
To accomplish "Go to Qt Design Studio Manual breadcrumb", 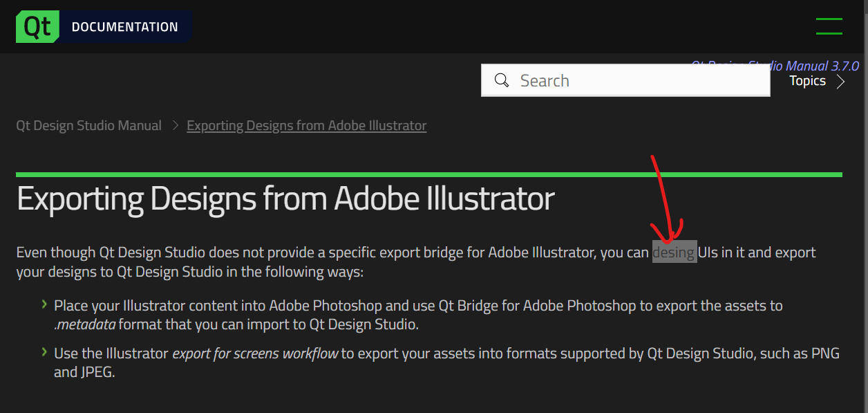I will click(x=88, y=125).
